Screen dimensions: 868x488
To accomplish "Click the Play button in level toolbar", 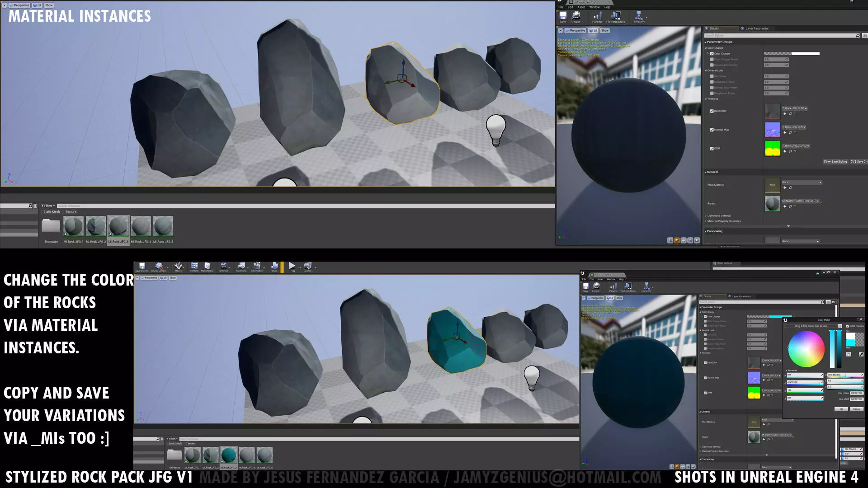I will 292,267.
